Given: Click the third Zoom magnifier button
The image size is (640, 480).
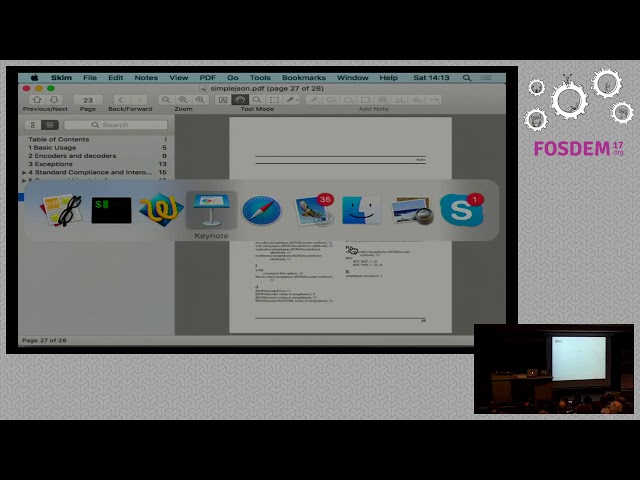Looking at the screenshot, I should coord(200,100).
